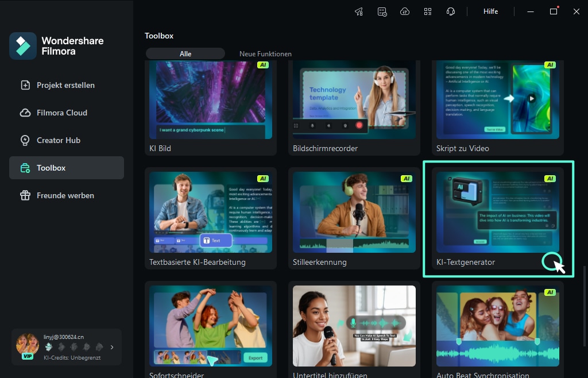Select Freunde werben in the sidebar
The image size is (588, 378).
[65, 195]
